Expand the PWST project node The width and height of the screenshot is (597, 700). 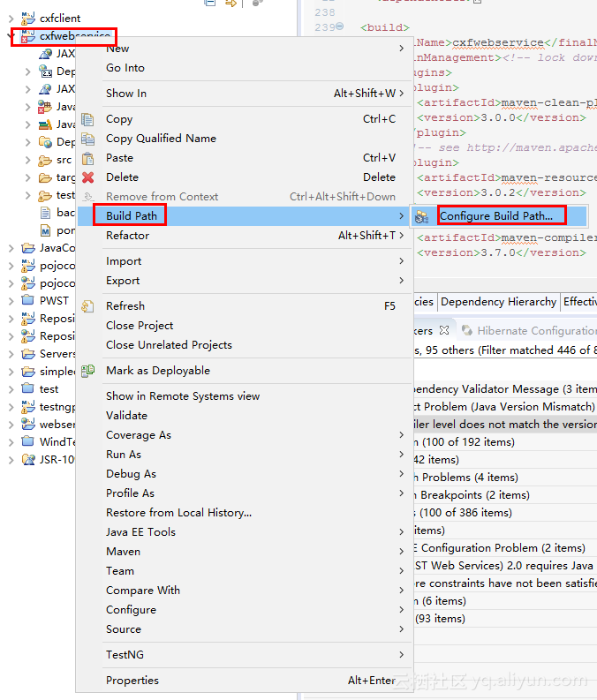click(11, 300)
